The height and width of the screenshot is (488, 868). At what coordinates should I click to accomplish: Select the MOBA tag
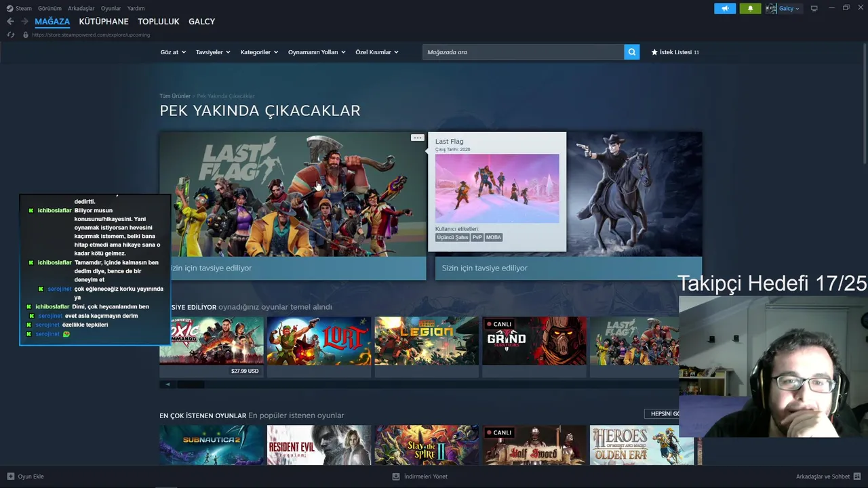[x=494, y=237]
